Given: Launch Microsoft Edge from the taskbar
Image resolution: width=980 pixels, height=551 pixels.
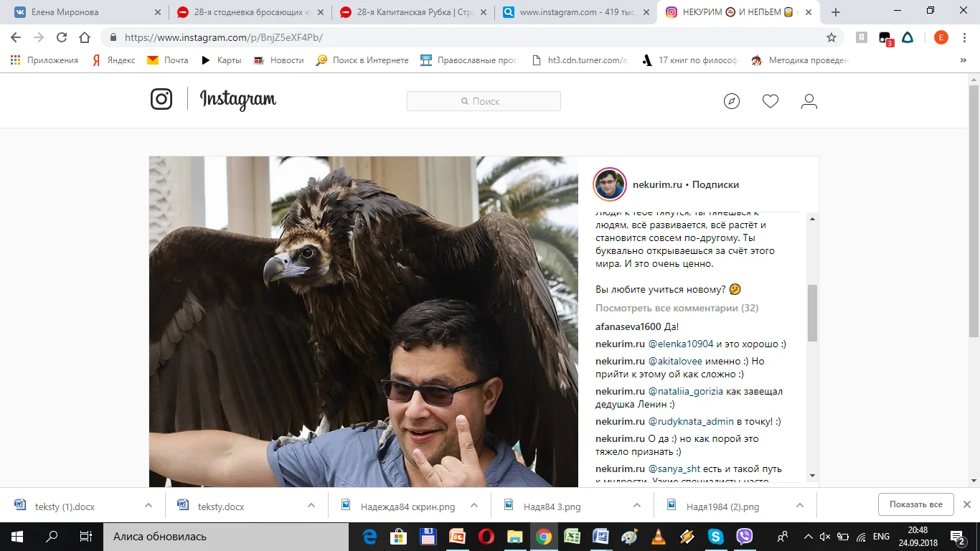Looking at the screenshot, I should (370, 537).
